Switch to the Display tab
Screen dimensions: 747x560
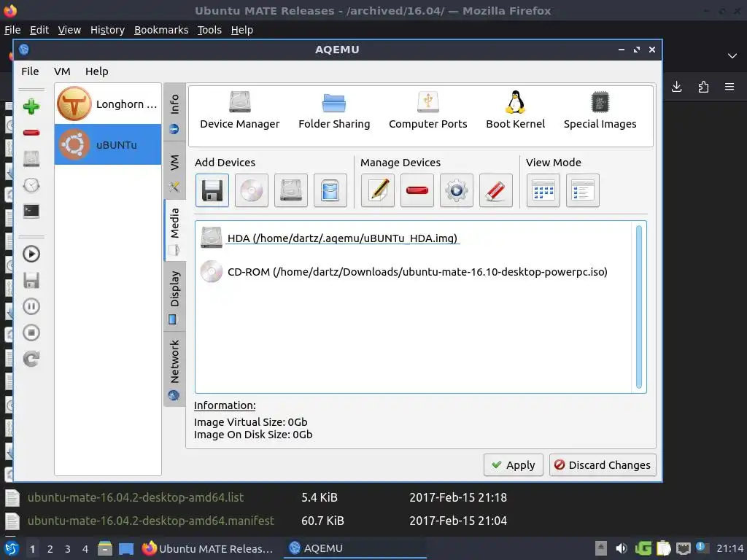pos(174,297)
